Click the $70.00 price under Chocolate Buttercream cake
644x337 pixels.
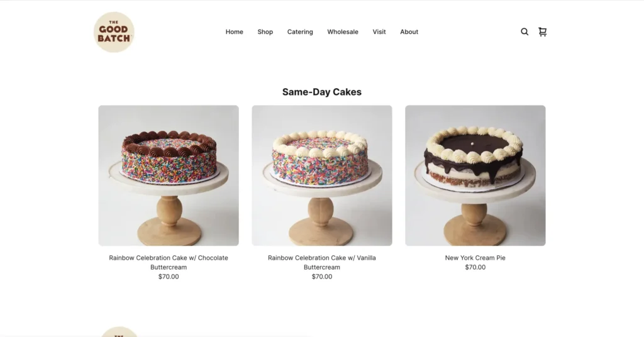(x=169, y=277)
